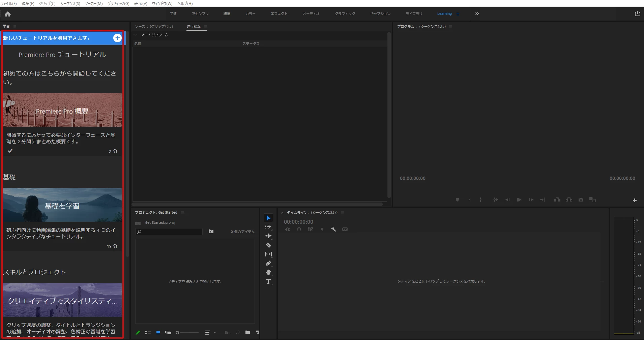Toggle insert sequences as nests icon
The height and width of the screenshot is (340, 644).
click(x=288, y=229)
